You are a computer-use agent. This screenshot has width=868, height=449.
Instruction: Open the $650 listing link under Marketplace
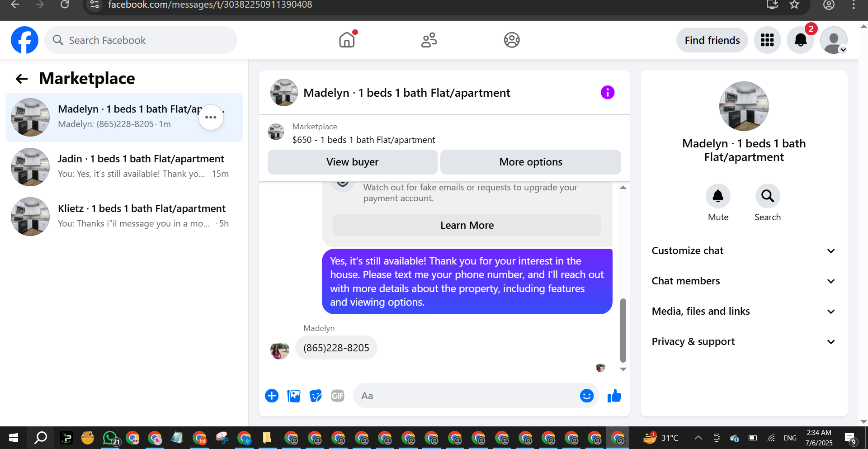pyautogui.click(x=363, y=140)
